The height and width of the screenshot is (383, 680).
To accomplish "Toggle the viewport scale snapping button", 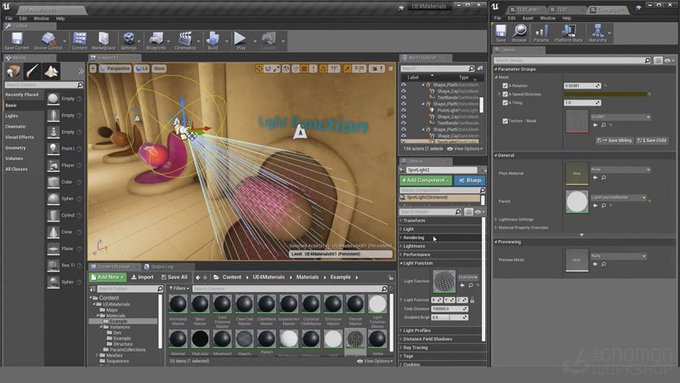I will click(x=347, y=69).
